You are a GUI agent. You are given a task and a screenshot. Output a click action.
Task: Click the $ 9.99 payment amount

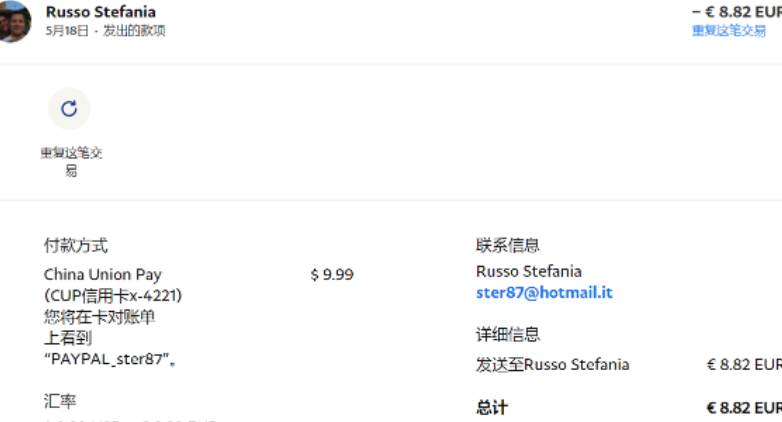(x=332, y=274)
